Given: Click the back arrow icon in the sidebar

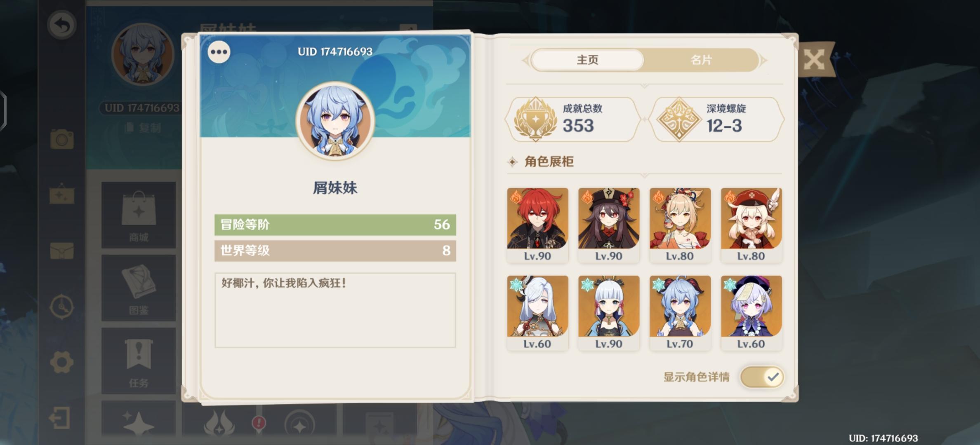Looking at the screenshot, I should [61, 25].
